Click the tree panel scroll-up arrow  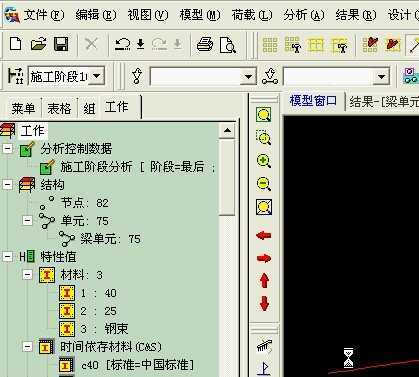point(227,130)
